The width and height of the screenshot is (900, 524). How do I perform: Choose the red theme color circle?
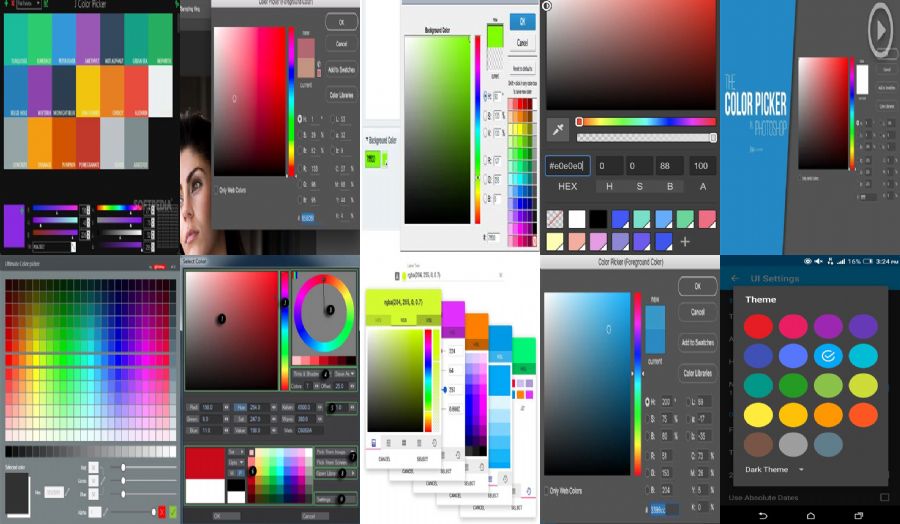[x=758, y=326]
